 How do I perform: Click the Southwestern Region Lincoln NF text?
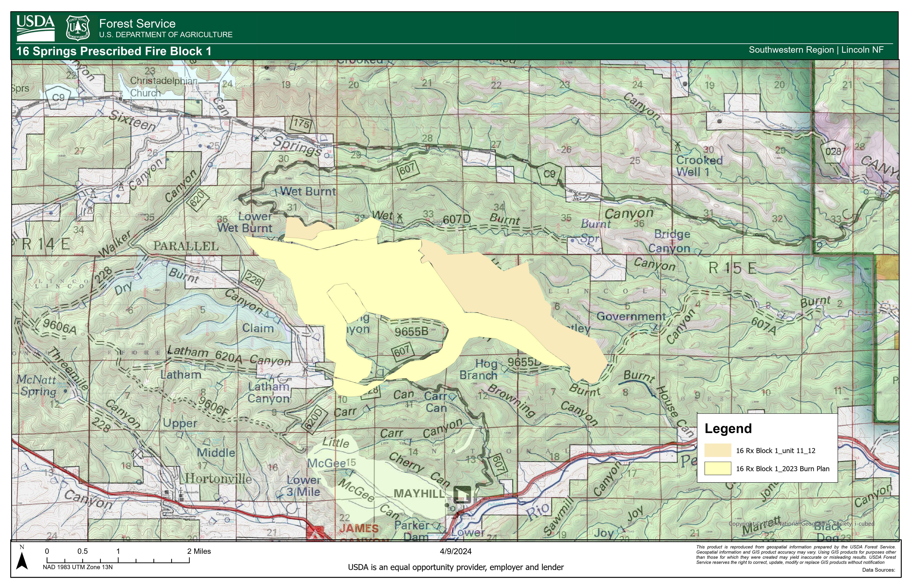816,50
